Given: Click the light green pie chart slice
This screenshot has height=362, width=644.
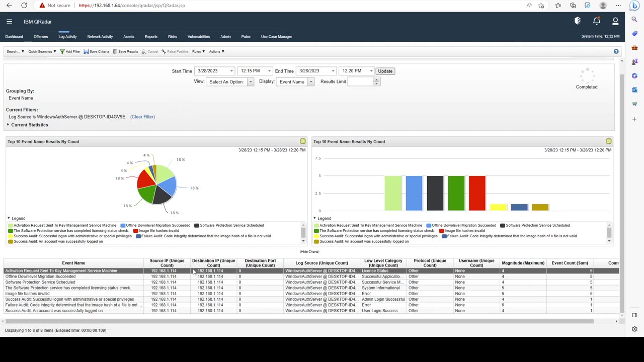Looking at the screenshot, I should (164, 174).
